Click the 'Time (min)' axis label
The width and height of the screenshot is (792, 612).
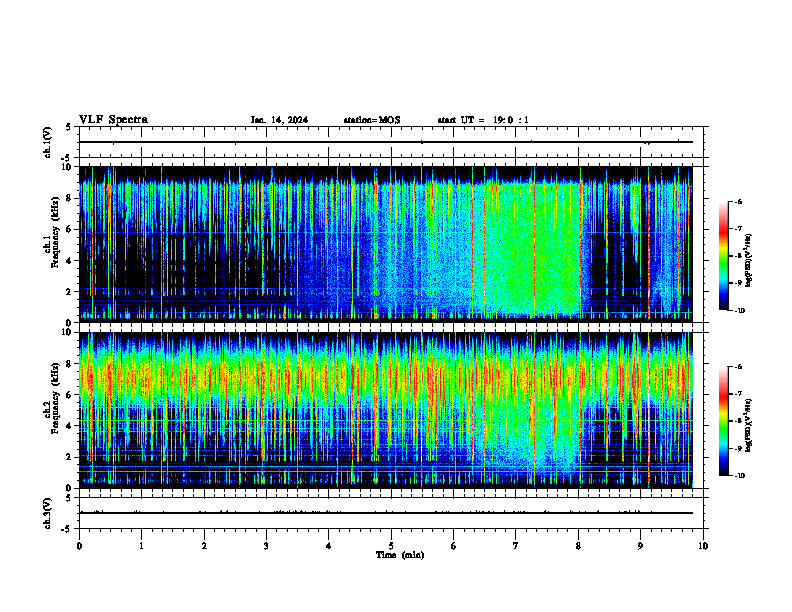pos(400,555)
